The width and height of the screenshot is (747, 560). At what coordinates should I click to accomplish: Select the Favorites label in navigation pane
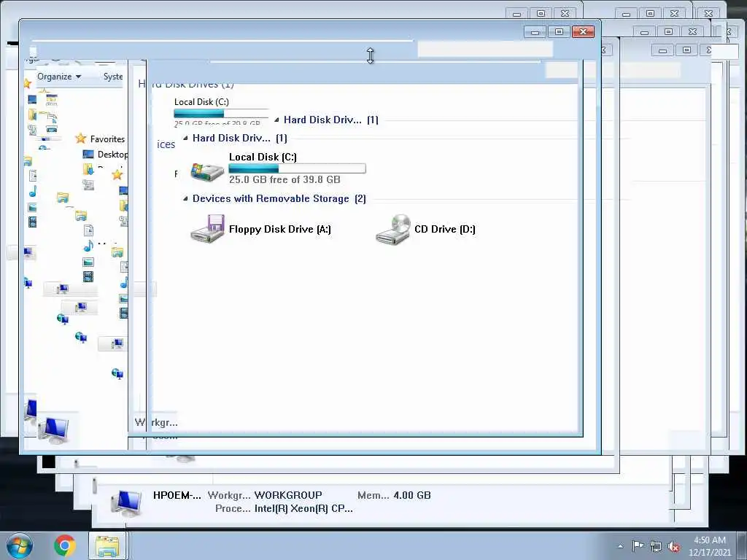point(107,139)
